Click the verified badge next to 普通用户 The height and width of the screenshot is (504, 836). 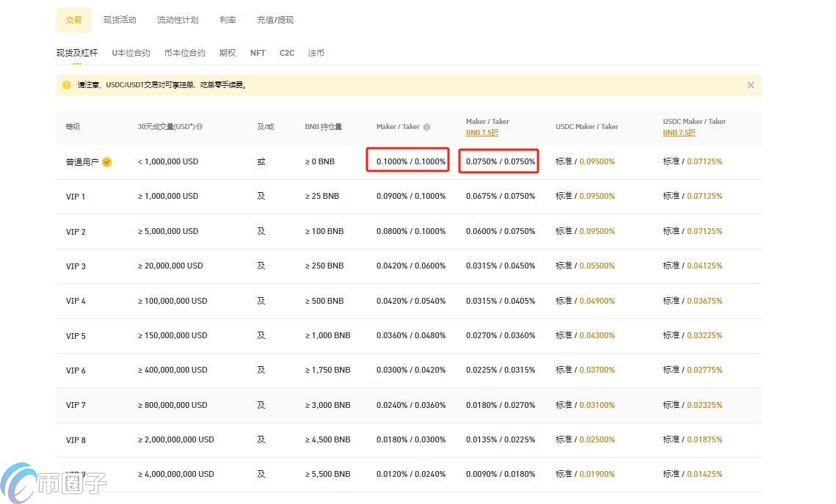click(106, 162)
